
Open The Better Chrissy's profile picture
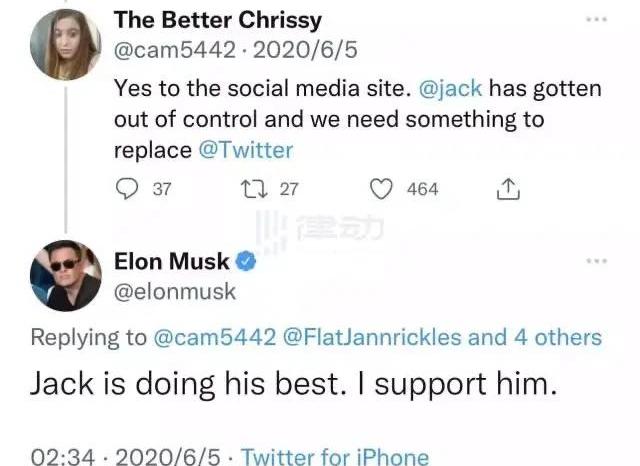[65, 45]
